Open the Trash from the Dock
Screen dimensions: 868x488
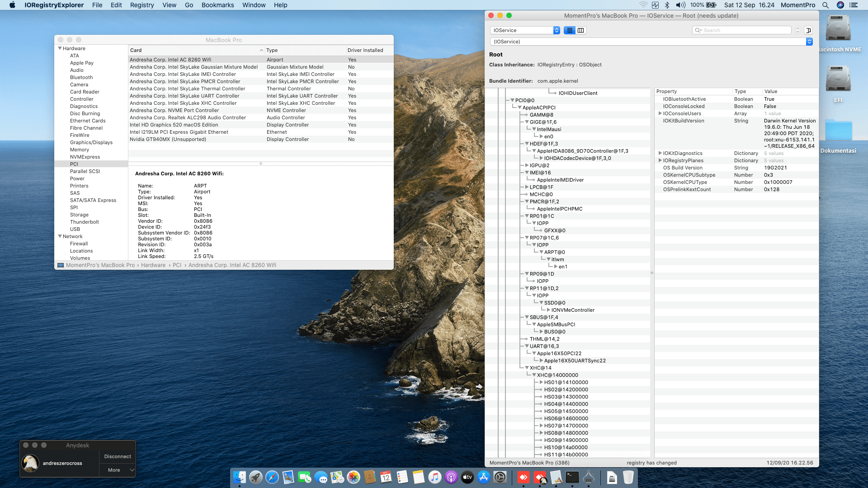(628, 477)
